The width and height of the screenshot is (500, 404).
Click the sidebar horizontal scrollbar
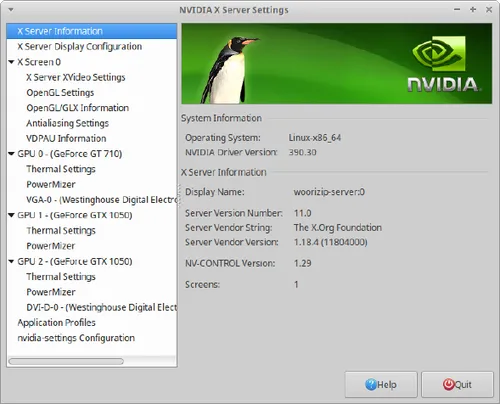click(x=66, y=361)
